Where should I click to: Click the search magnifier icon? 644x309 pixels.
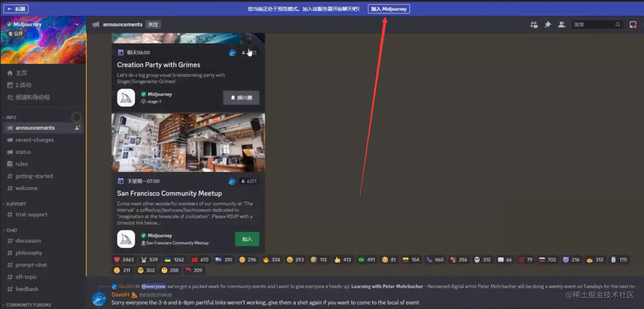(618, 25)
